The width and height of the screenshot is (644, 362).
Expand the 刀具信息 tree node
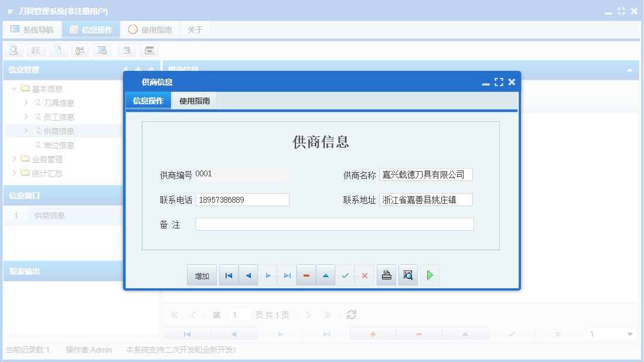[25, 103]
